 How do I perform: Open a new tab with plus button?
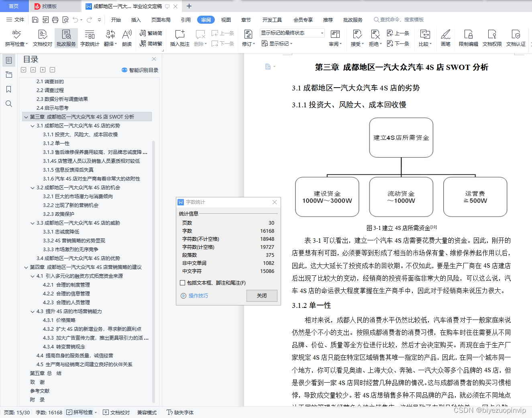tap(189, 6)
